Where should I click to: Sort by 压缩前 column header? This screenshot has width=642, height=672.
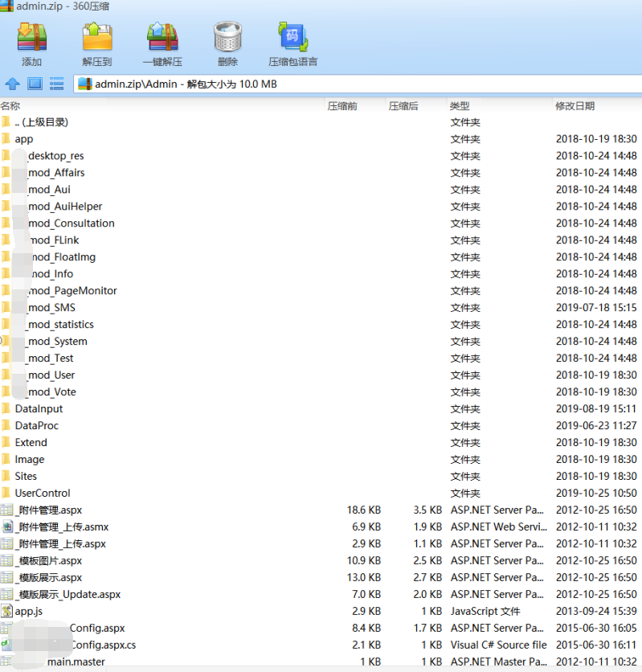pyautogui.click(x=342, y=106)
